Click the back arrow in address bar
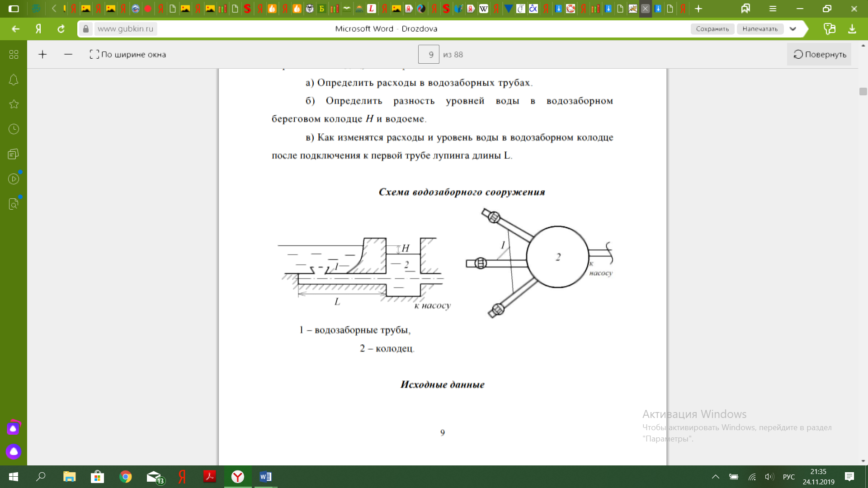 16,29
